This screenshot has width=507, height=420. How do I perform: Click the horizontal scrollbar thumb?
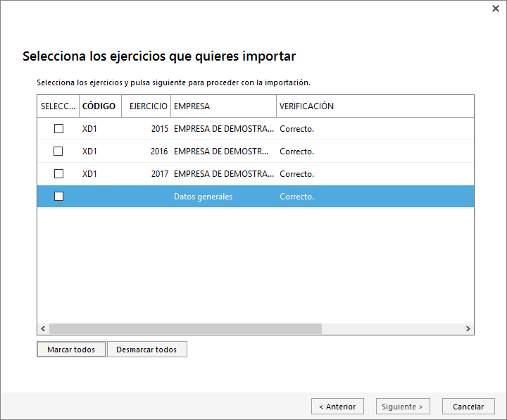pos(185,329)
